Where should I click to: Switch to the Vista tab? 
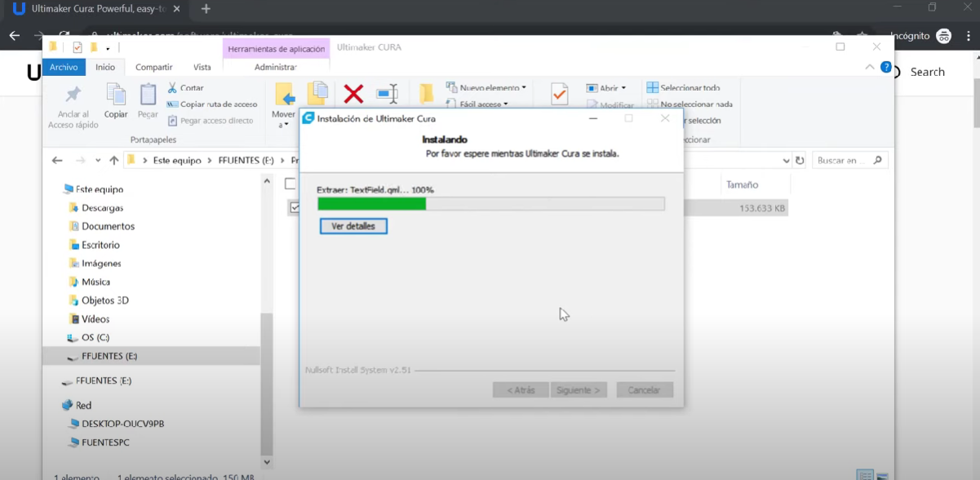202,67
